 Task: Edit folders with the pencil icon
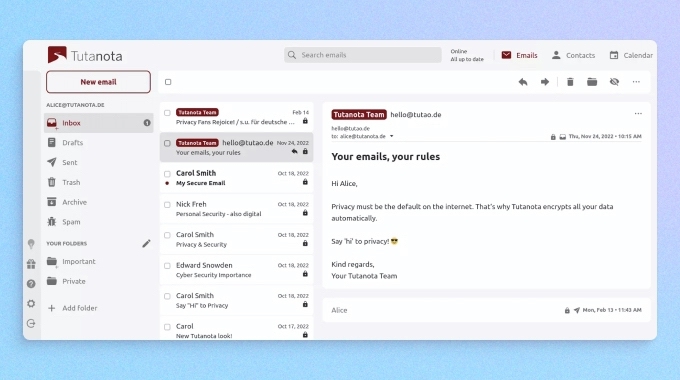coord(147,244)
